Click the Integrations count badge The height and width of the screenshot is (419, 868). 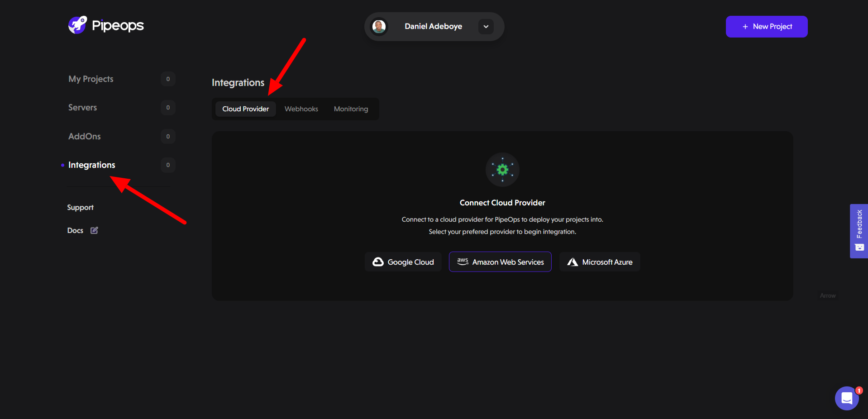coord(168,165)
